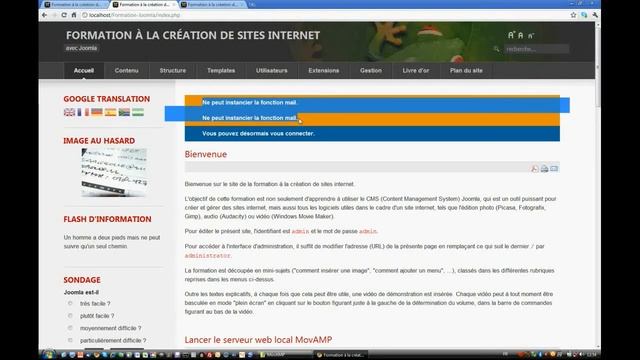Viewport: 640px width, 360px height.
Task: Open the Accueil menu item
Action: coord(84,70)
